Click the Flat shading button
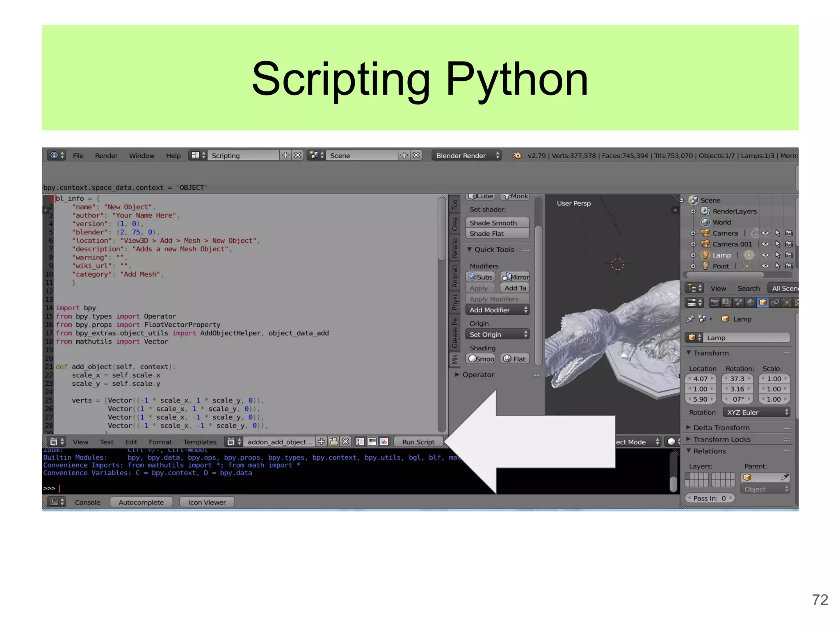The image size is (840, 630). 515,359
